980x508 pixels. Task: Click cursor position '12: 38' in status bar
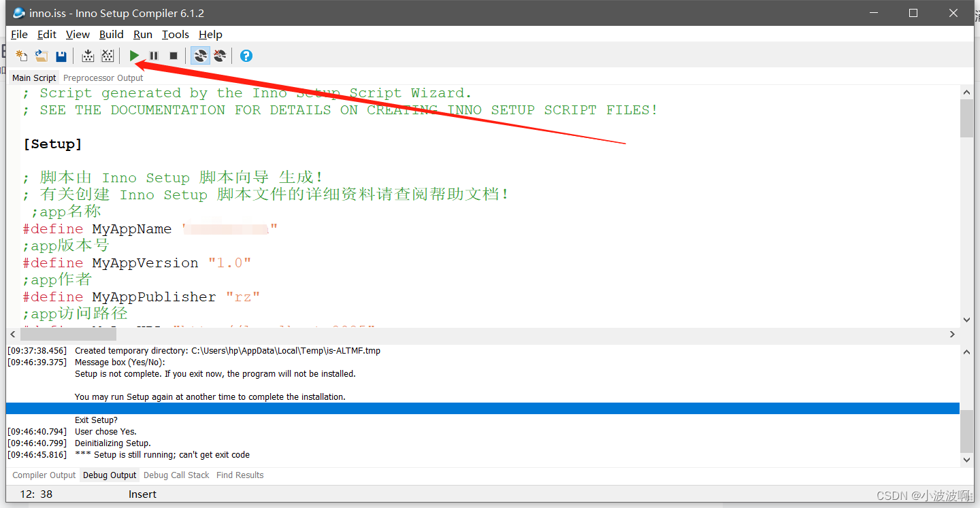tap(37, 494)
